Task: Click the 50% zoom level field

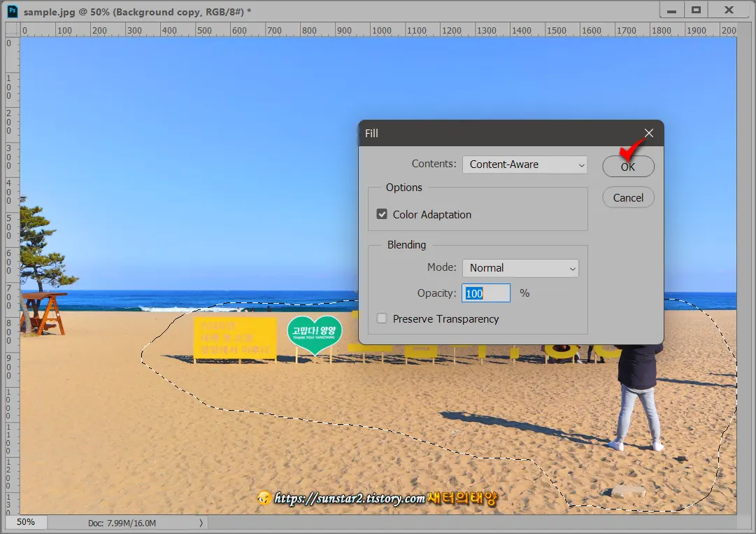Action: click(x=26, y=522)
